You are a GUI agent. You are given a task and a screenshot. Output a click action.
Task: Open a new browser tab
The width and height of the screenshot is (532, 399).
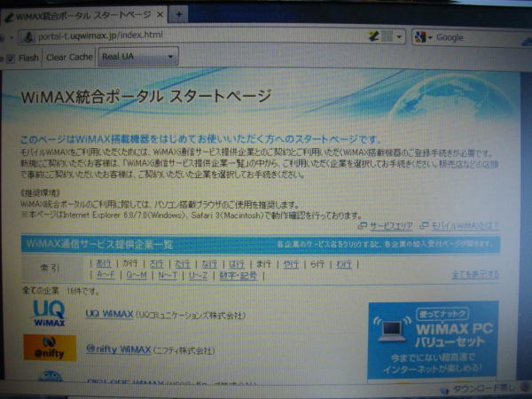pos(179,14)
